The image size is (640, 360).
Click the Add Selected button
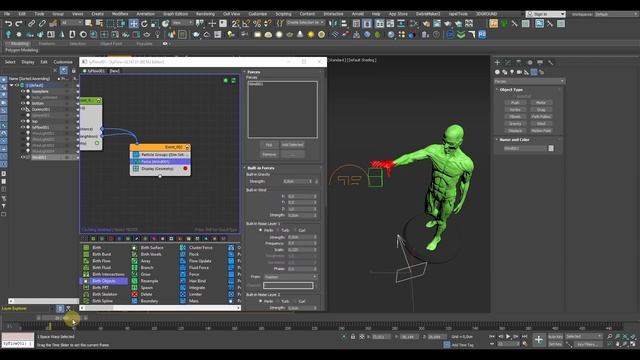click(x=292, y=145)
